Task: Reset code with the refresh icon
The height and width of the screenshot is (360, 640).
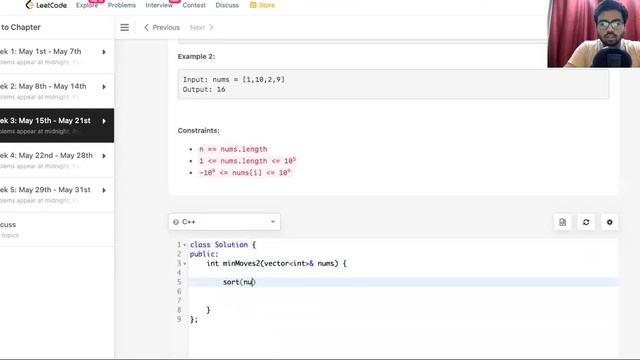Action: click(586, 222)
